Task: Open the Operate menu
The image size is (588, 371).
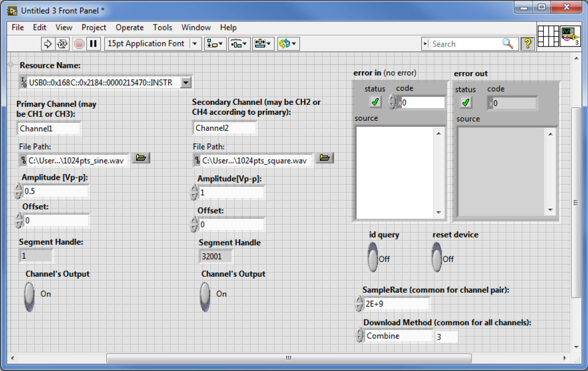Action: [x=129, y=27]
